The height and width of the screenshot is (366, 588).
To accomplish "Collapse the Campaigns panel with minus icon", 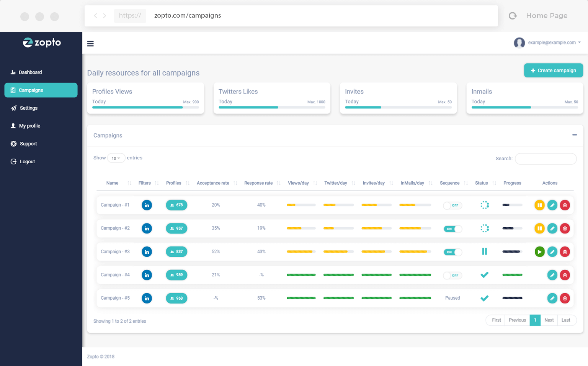I will tap(574, 135).
